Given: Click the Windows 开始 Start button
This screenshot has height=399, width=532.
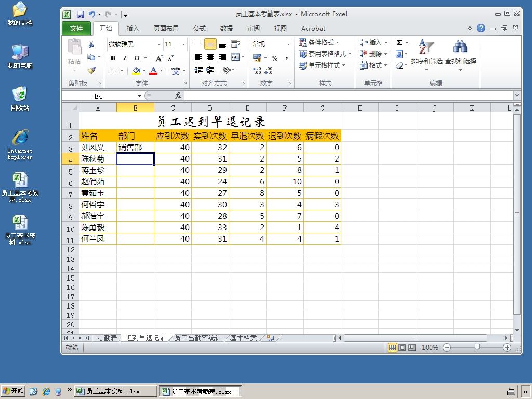Looking at the screenshot, I should (x=13, y=391).
